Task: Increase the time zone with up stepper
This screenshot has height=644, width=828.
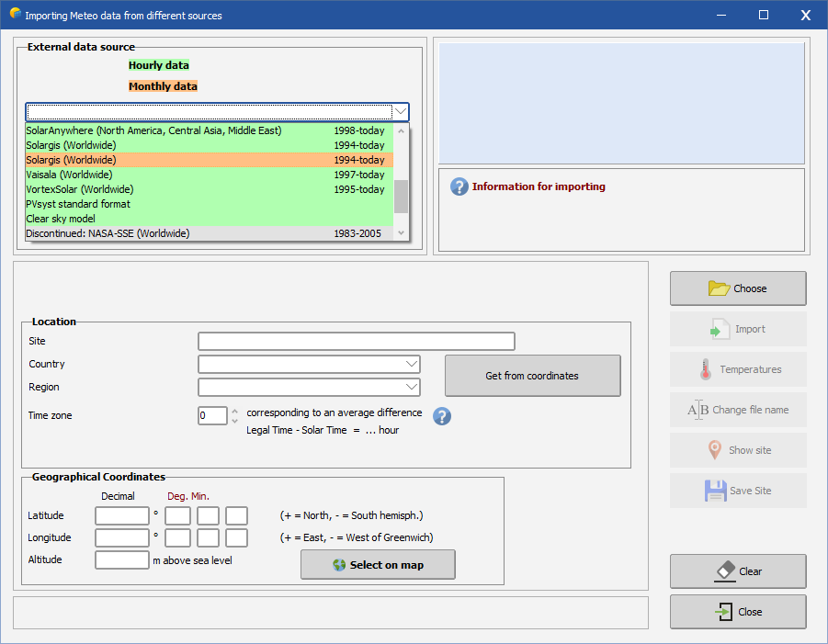Action: 235,412
